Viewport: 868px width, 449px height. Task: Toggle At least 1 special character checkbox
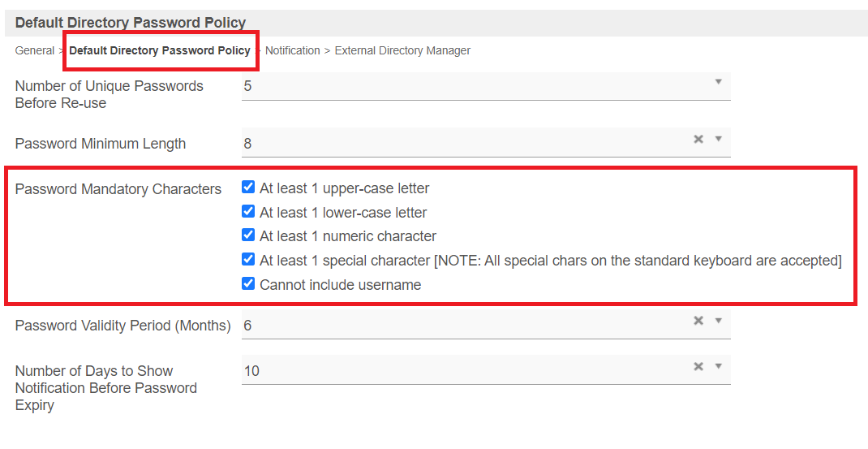(x=248, y=260)
